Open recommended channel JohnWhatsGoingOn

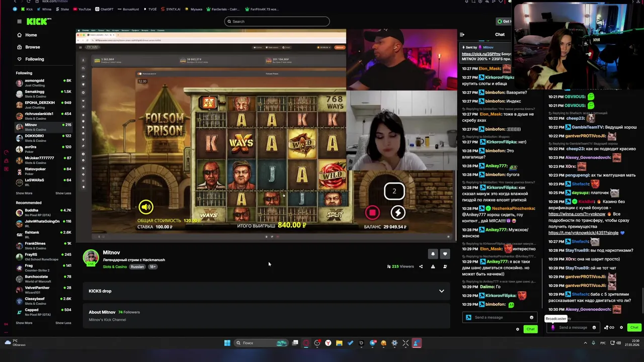(x=43, y=223)
